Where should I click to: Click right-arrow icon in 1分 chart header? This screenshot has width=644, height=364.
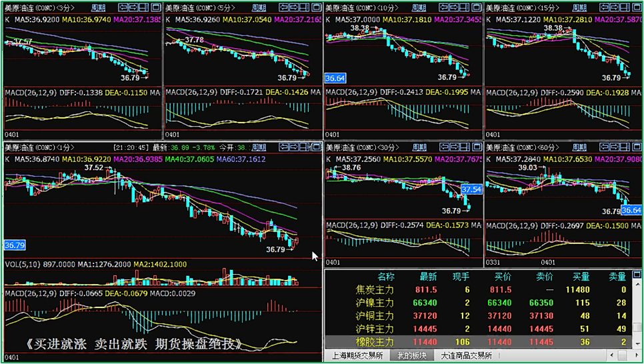(x=294, y=147)
